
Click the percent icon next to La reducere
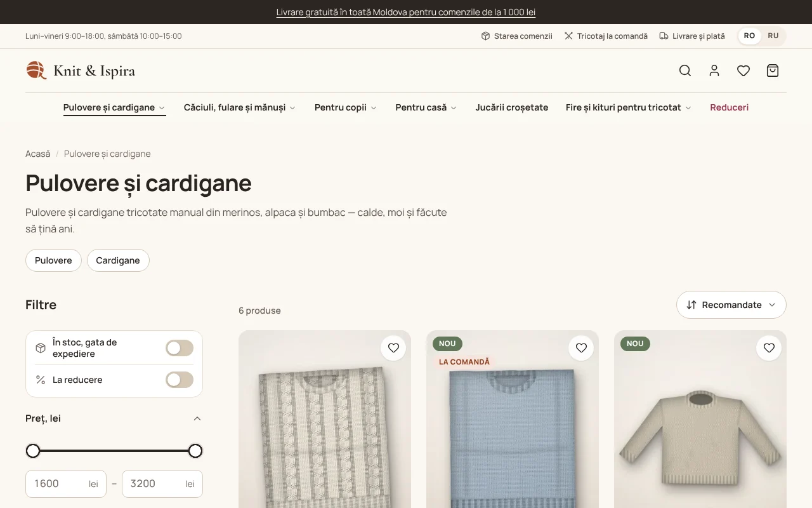[x=41, y=380]
